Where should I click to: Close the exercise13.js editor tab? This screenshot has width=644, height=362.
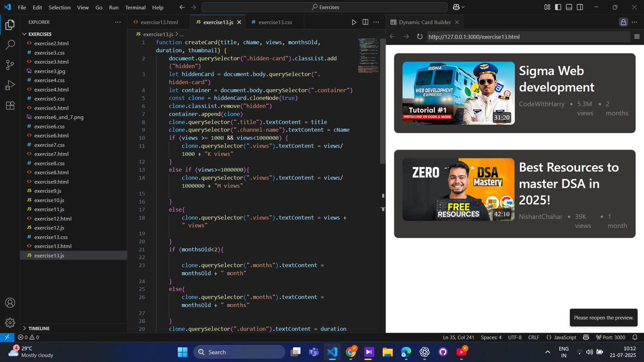(238, 22)
